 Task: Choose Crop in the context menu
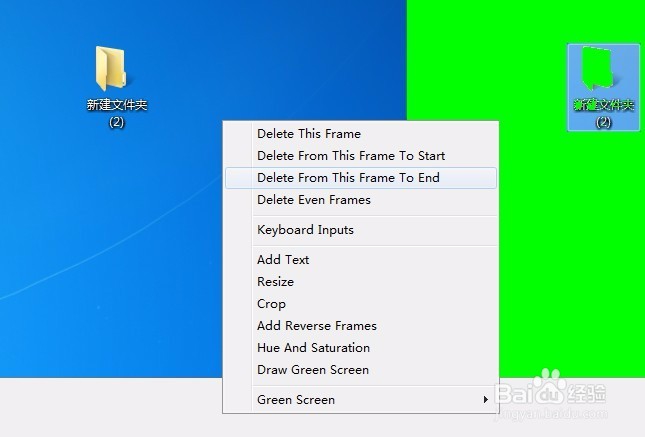361,304
